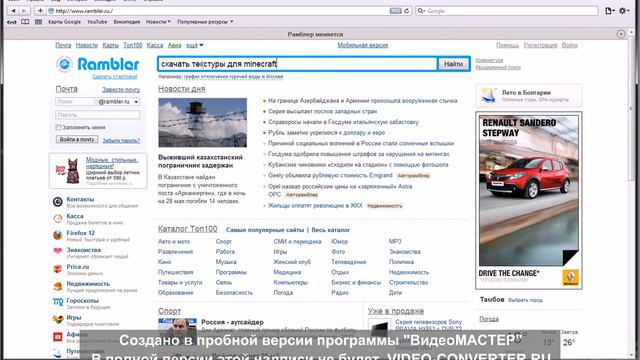The image size is (640, 360).
Task: Reload the page with the refresh icon
Action: (407, 11)
